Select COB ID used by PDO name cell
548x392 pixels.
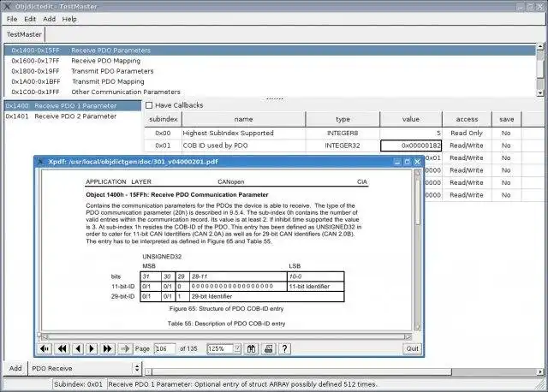pyautogui.click(x=243, y=146)
